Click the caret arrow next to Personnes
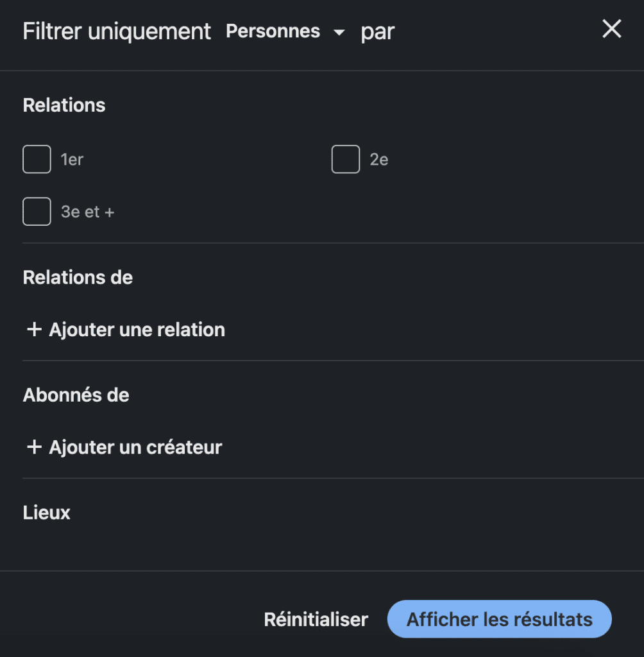 tap(339, 32)
